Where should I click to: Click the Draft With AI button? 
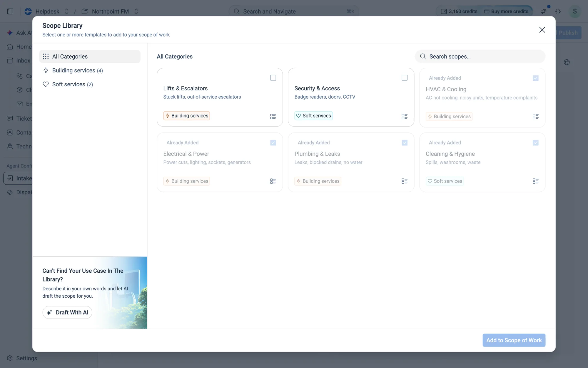pos(67,312)
